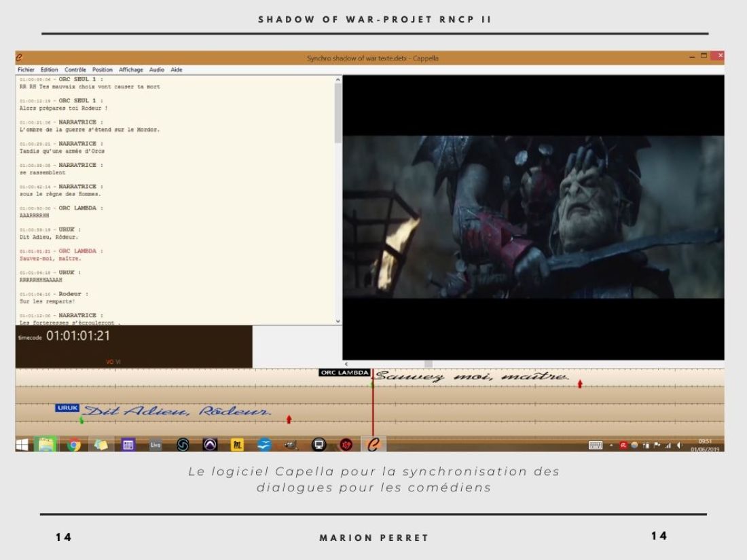Open the Affichage menu

point(131,69)
